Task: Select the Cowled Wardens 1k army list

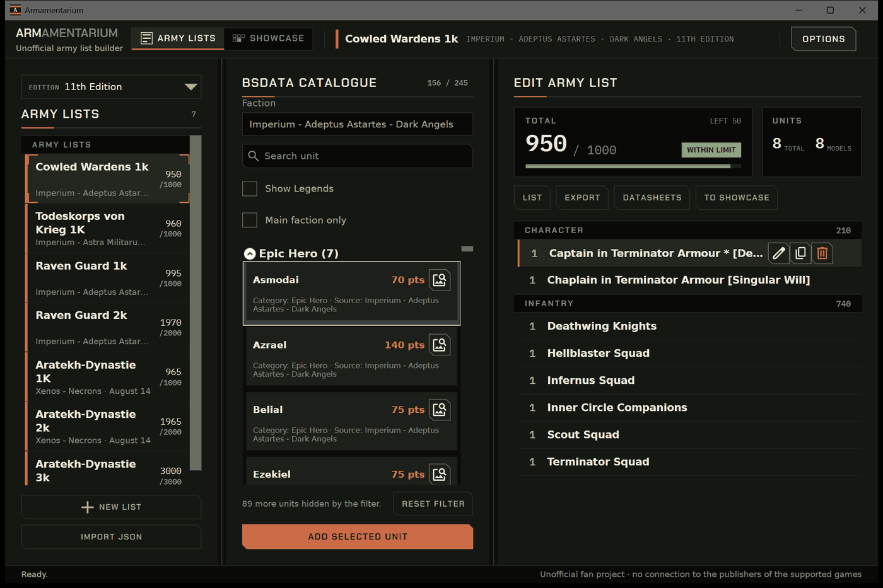Action: pos(108,178)
